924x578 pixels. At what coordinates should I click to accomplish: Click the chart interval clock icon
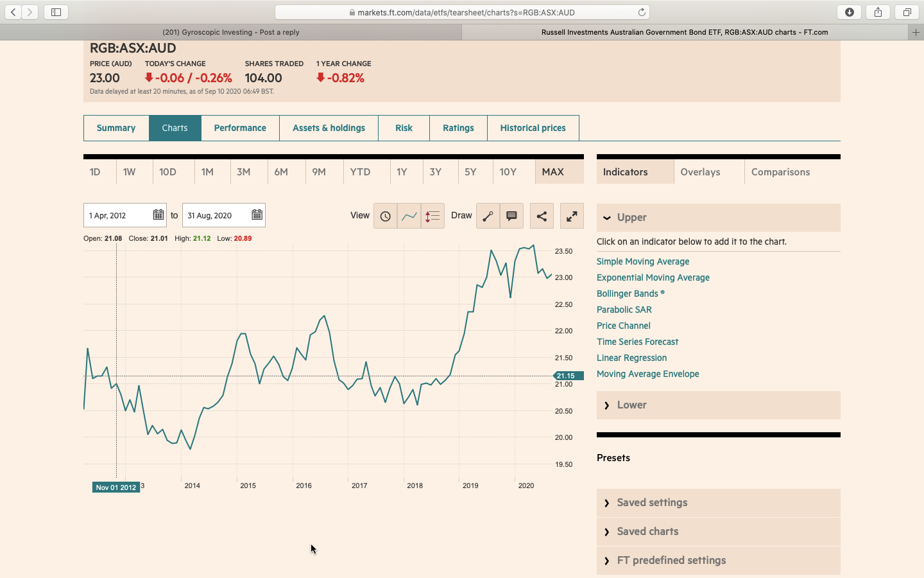click(385, 216)
